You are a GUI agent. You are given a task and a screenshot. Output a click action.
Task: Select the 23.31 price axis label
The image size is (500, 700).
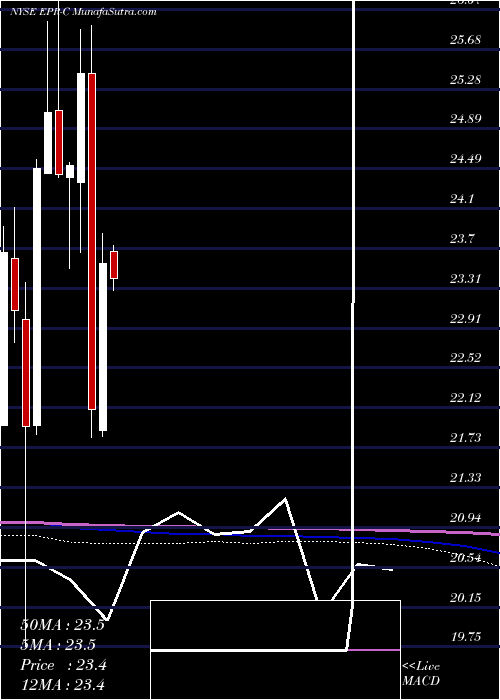tap(465, 279)
